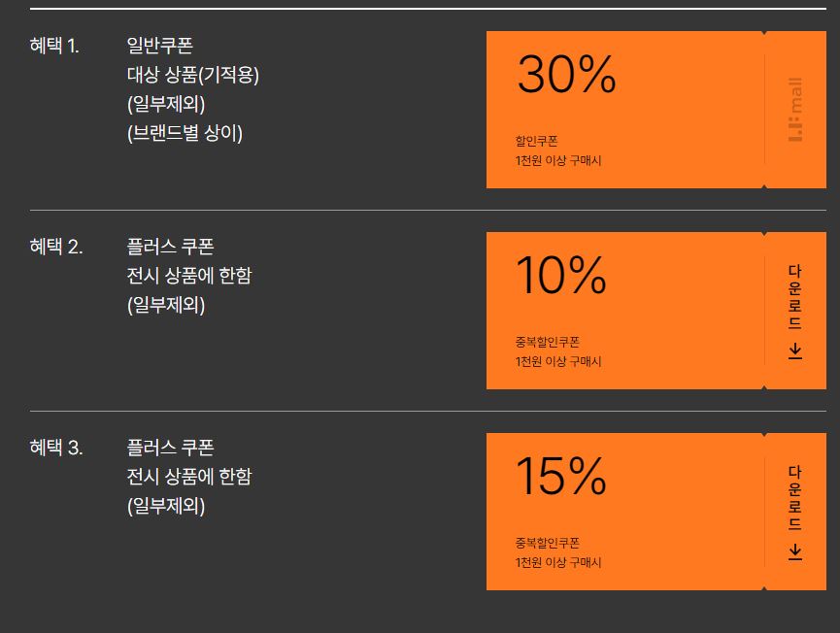This screenshot has width=840, height=633.
Task: Click 대상 상품(기적용) description text
Action: (193, 75)
